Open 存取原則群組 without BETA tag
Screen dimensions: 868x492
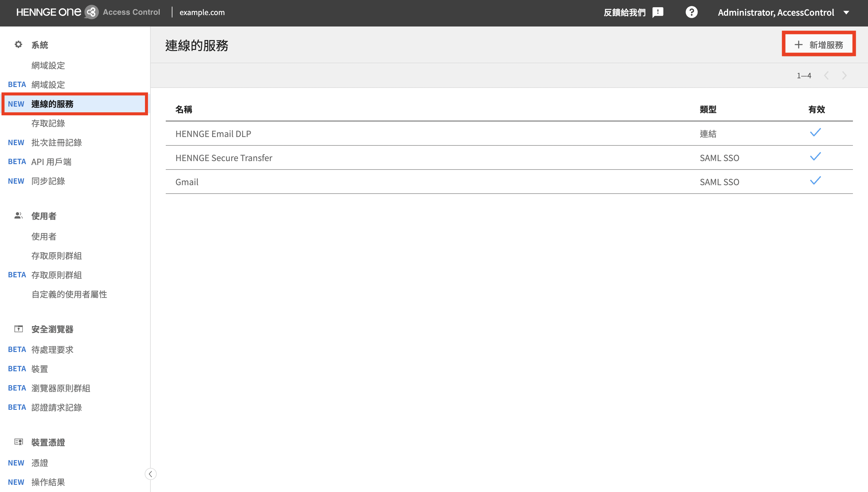(x=56, y=255)
